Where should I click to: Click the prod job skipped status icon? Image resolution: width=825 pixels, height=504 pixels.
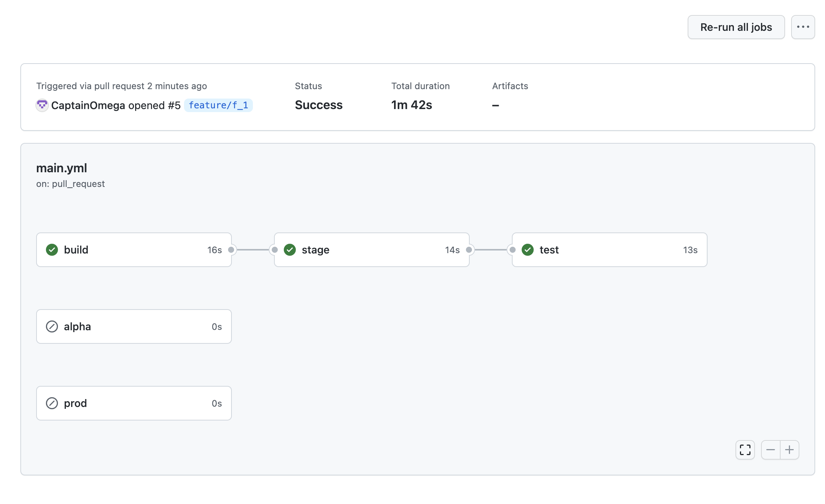tap(52, 403)
